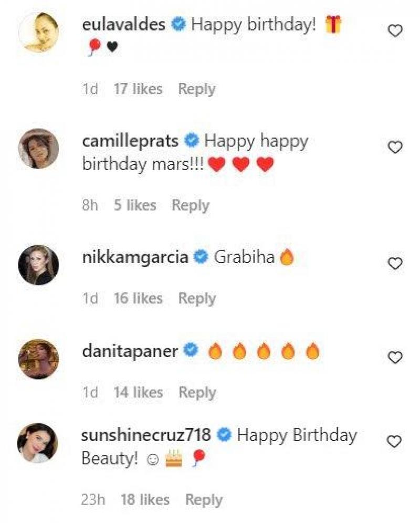Click sunshinecruz718's profile picture
420x523 pixels.
pos(38,443)
